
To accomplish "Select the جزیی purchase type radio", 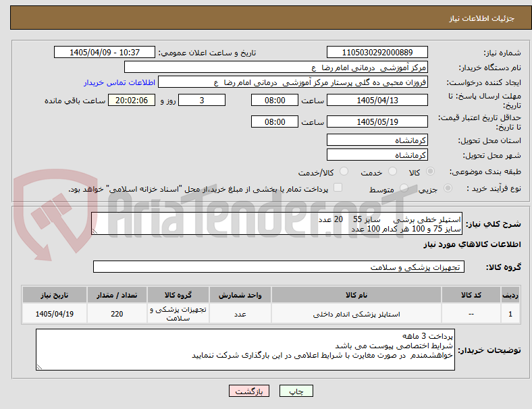I will pyautogui.click(x=448, y=188).
